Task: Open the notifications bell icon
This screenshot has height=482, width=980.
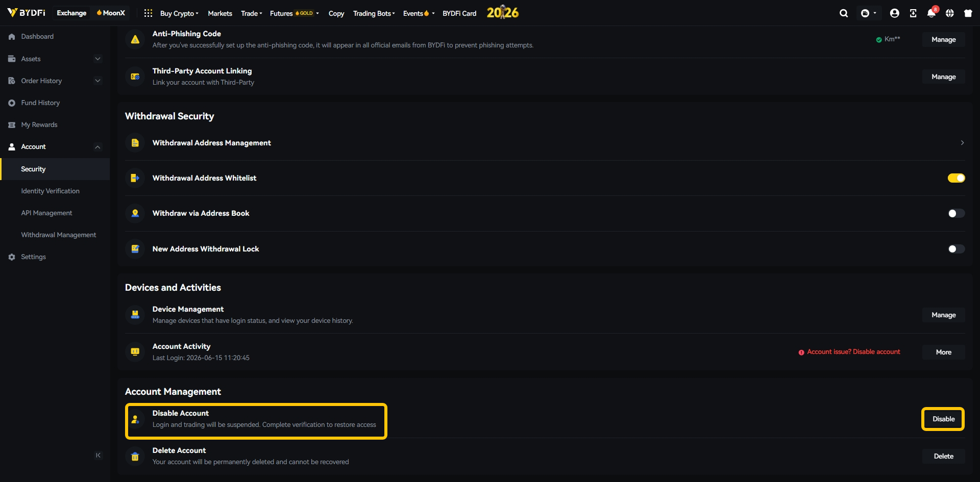Action: [x=931, y=13]
